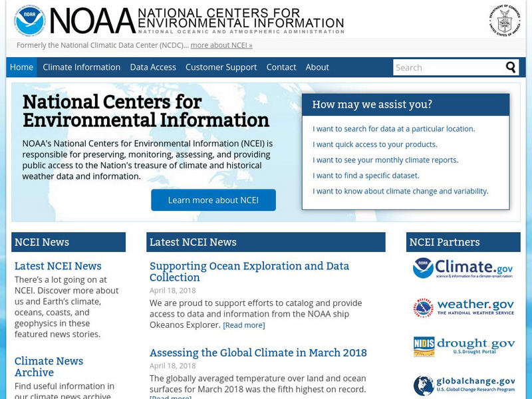The height and width of the screenshot is (399, 532).
Task: Click the 'Formerly the National Climatic Data Center' text
Action: pos(102,45)
